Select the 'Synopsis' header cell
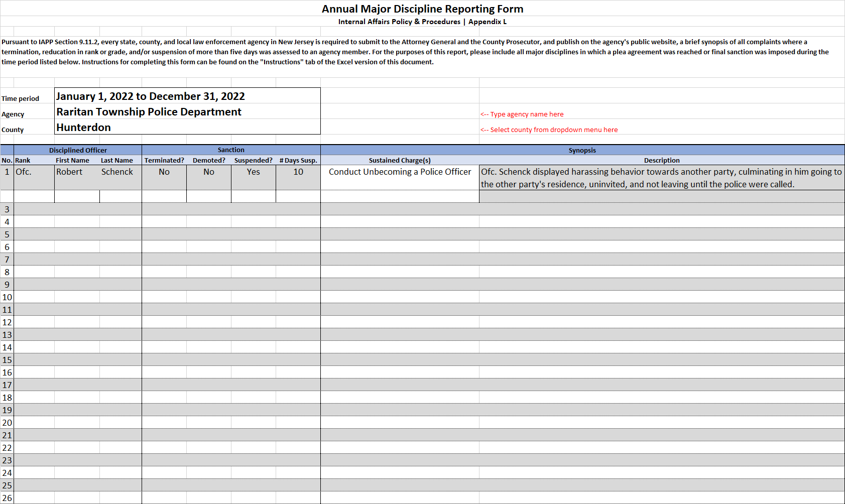This screenshot has height=504, width=845. tap(582, 150)
